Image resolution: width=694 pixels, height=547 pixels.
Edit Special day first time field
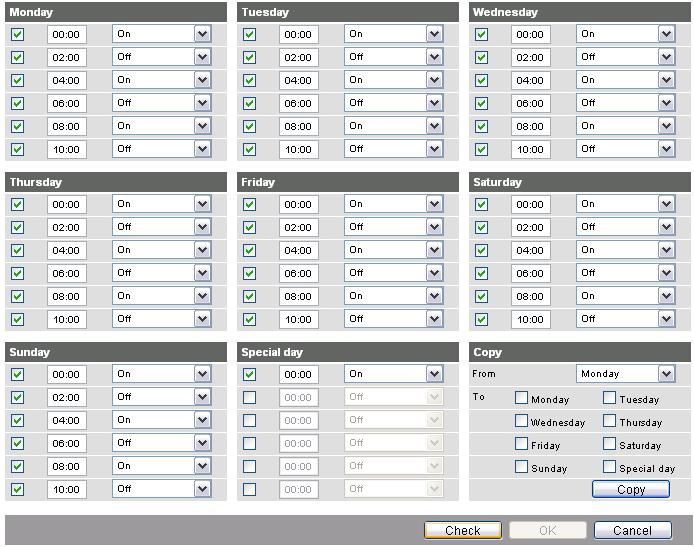pyautogui.click(x=299, y=374)
